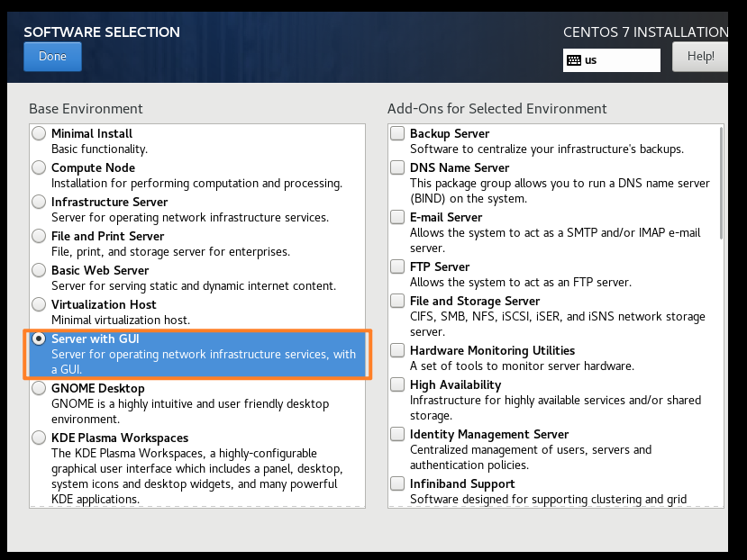Click 'Minimal virtualization host.' description
747x560 pixels.
click(121, 320)
